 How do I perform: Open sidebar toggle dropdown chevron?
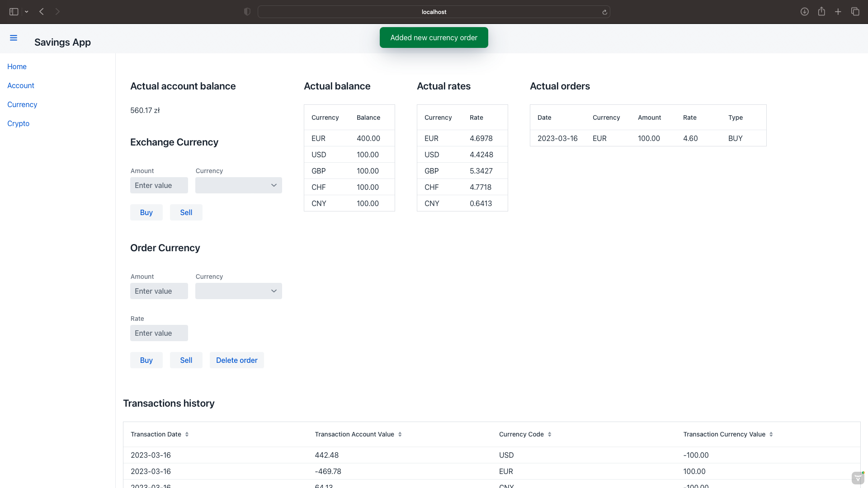pos(27,12)
